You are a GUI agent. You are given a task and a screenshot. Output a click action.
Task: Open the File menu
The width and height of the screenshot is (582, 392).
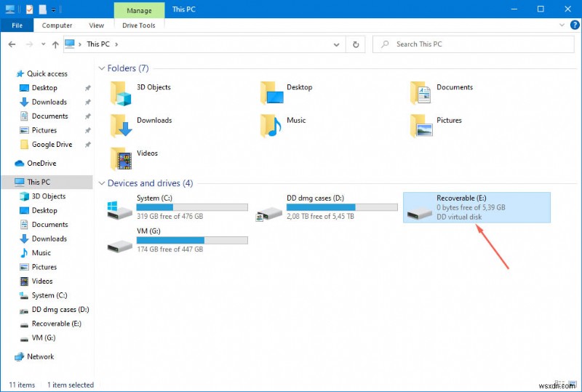(x=17, y=25)
